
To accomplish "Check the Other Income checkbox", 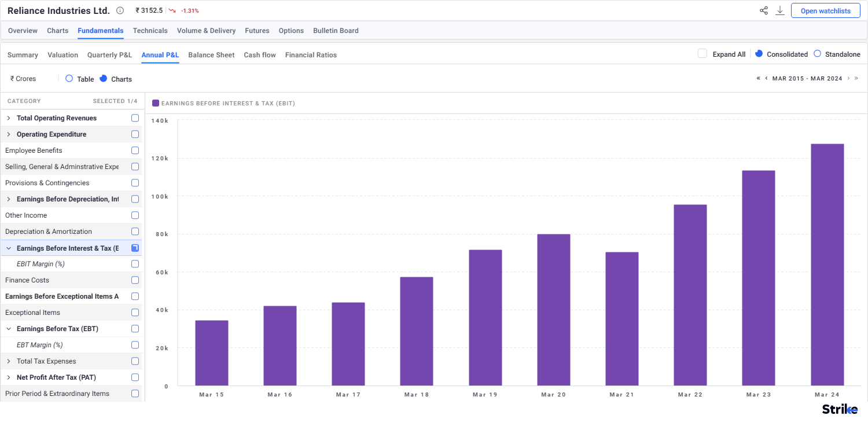I will [135, 215].
